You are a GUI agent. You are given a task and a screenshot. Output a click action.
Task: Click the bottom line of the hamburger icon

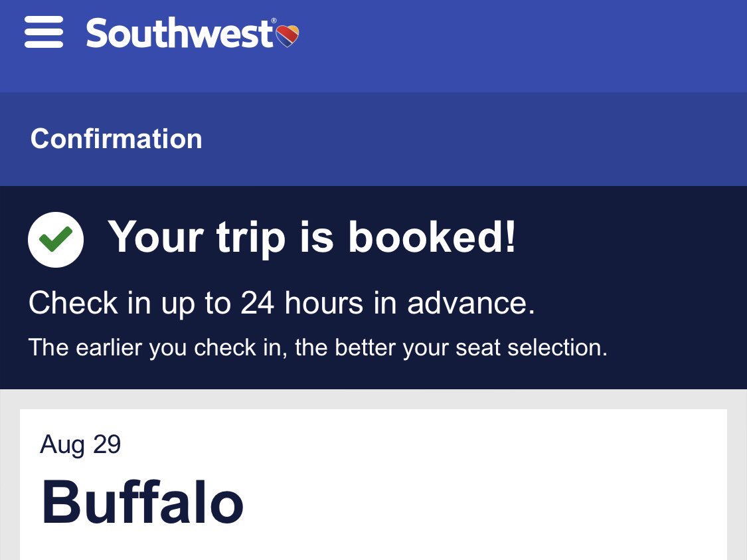[44, 45]
